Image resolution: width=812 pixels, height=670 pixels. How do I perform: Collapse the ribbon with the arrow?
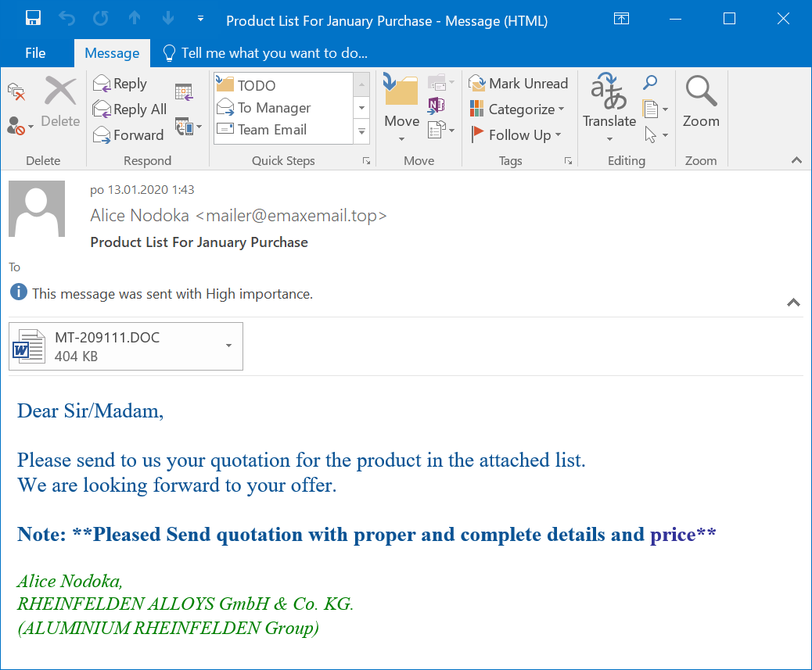(796, 160)
